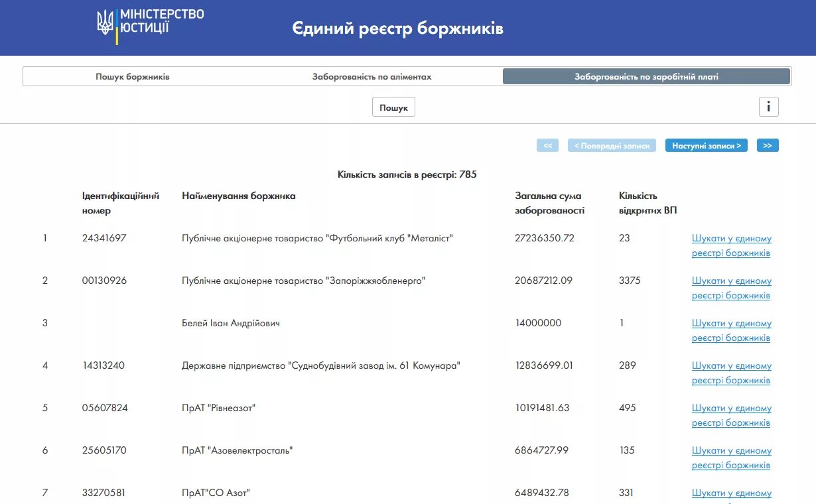
Task: Click open proceedings count 3375
Action: pos(630,281)
